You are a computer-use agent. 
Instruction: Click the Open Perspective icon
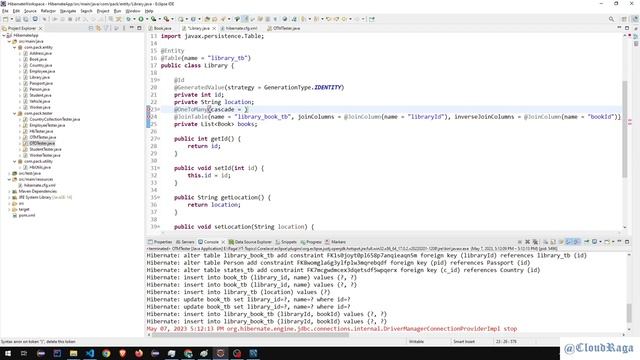click(x=624, y=19)
